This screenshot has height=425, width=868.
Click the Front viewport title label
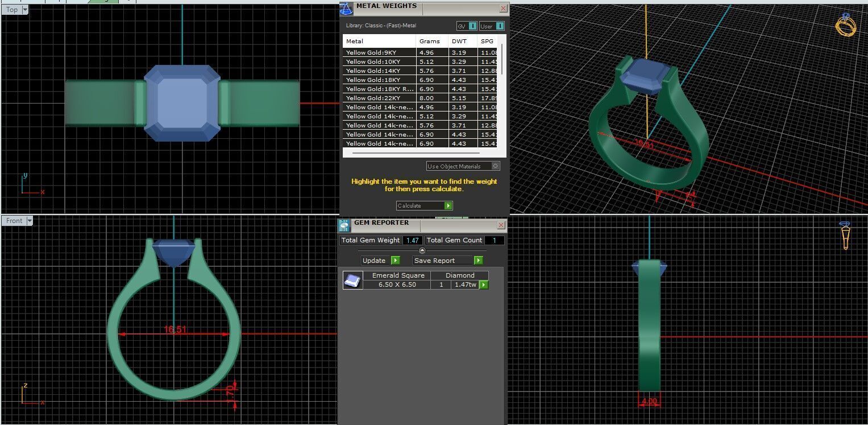pos(14,221)
